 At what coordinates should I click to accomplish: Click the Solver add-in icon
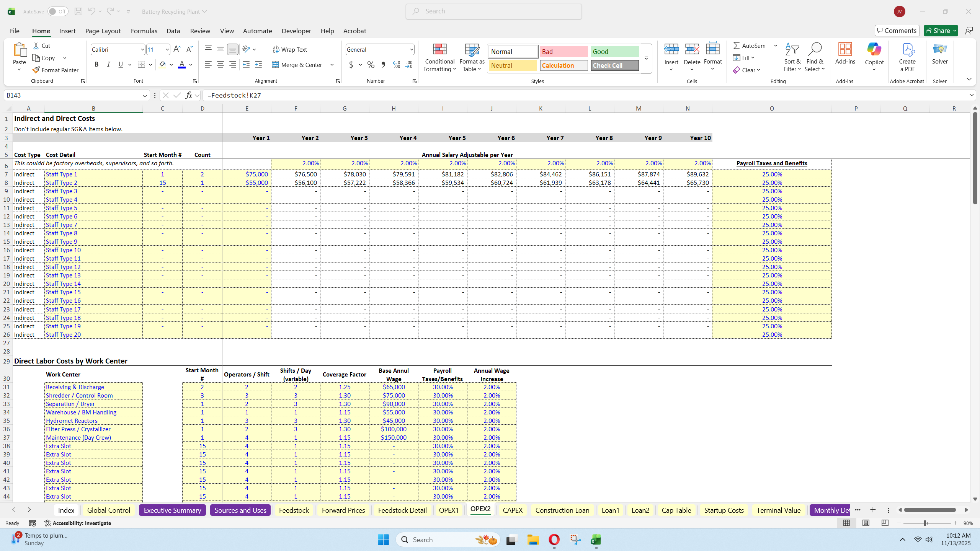[x=939, y=54]
